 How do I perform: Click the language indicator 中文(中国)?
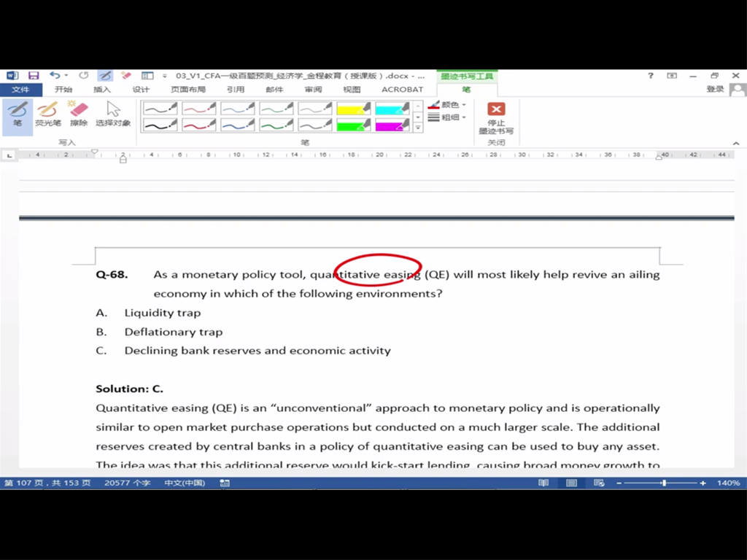185,483
